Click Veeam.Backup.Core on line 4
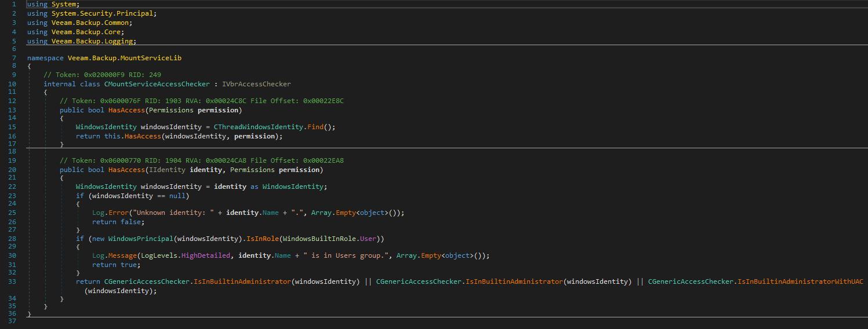This screenshot has height=329, width=868. [86, 32]
